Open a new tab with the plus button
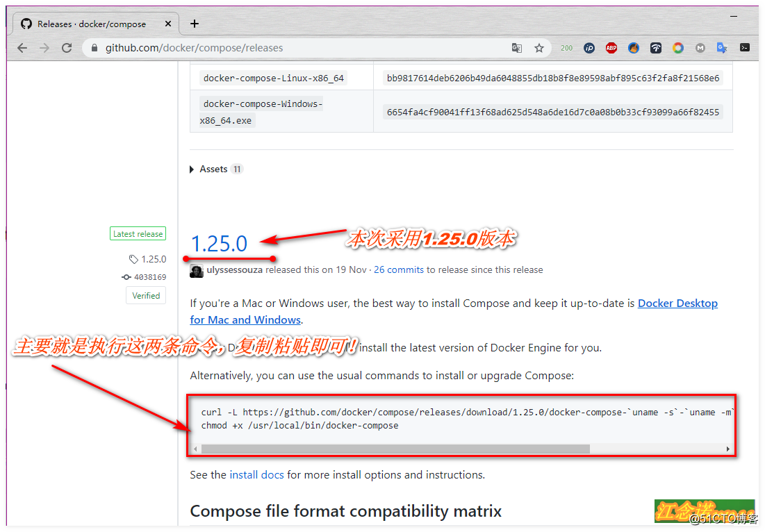The width and height of the screenshot is (765, 532). (x=194, y=24)
